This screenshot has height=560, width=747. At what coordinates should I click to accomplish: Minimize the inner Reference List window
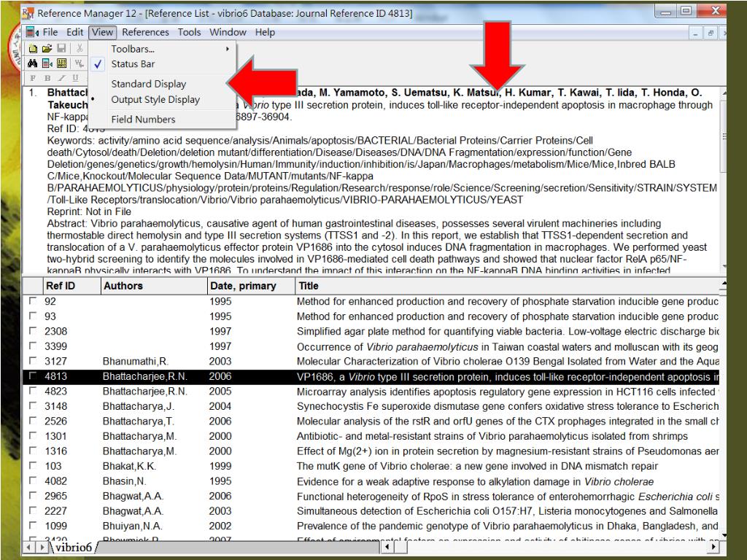(695, 33)
